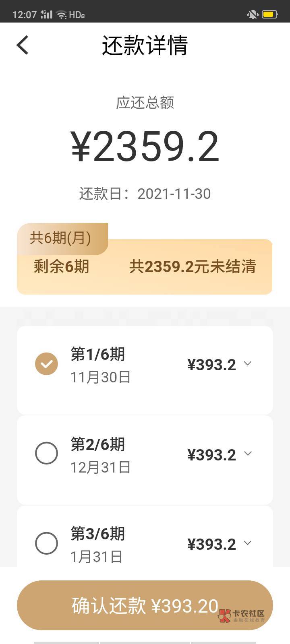Tap the HD indicator in status bar
The image size is (290, 644).
(x=77, y=15)
